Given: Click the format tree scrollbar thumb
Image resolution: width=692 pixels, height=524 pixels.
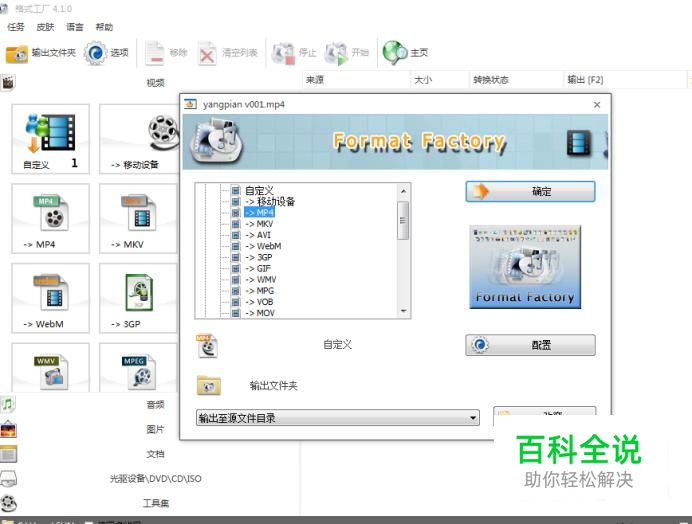Looking at the screenshot, I should [x=402, y=220].
